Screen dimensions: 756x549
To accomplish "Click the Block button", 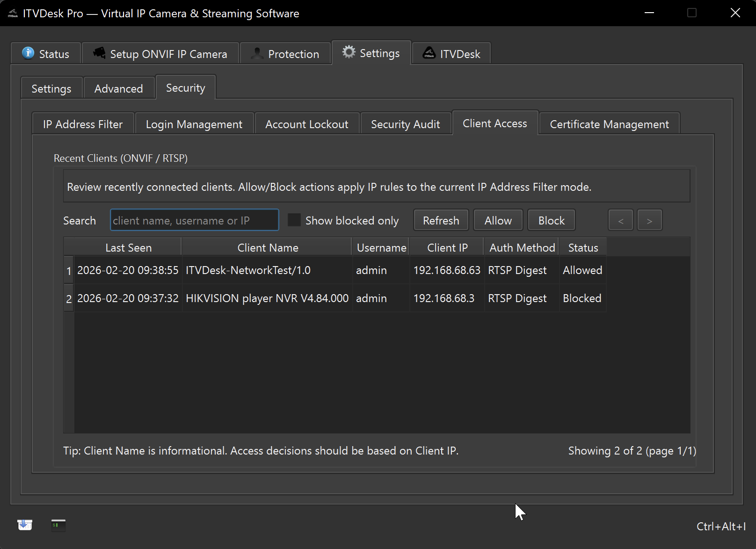I will (551, 221).
